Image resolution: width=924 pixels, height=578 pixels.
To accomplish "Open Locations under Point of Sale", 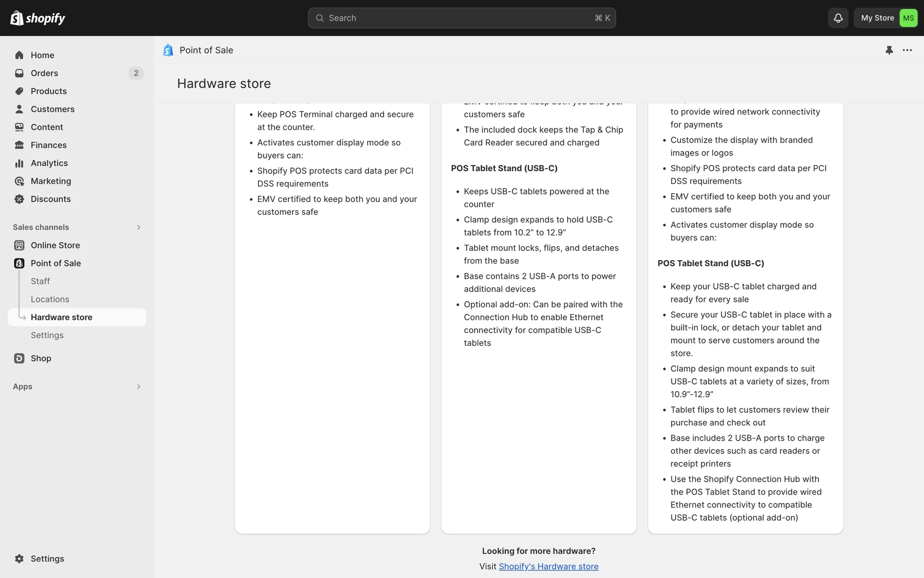I will click(50, 299).
